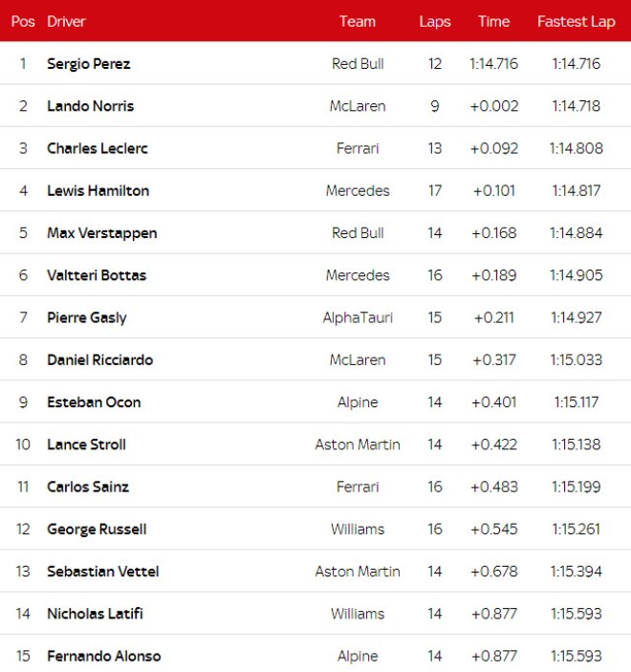
Task: Open Sergio Perez driver name
Action: pos(89,64)
